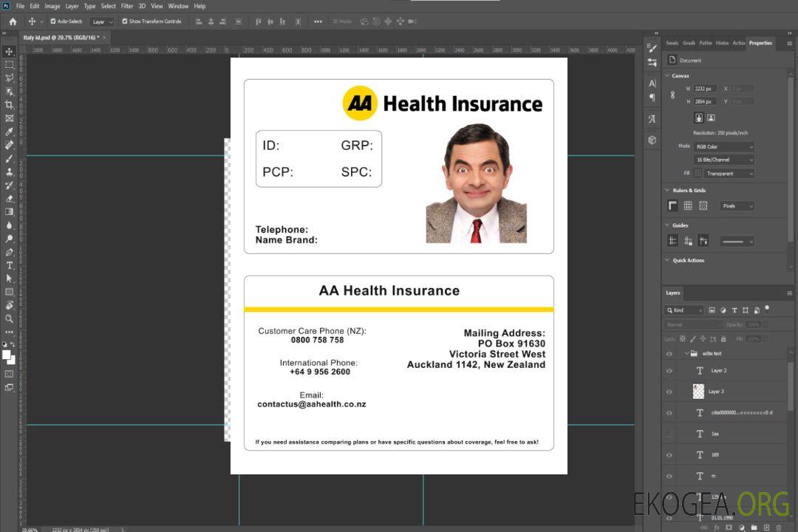Select the Zoom tool
This screenshot has width=798, height=532.
(9, 318)
